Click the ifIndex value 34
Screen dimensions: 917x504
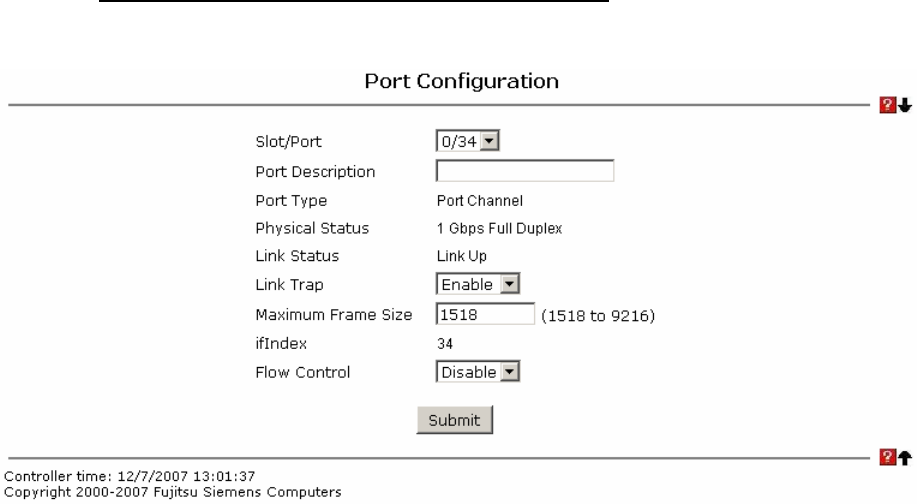[445, 343]
